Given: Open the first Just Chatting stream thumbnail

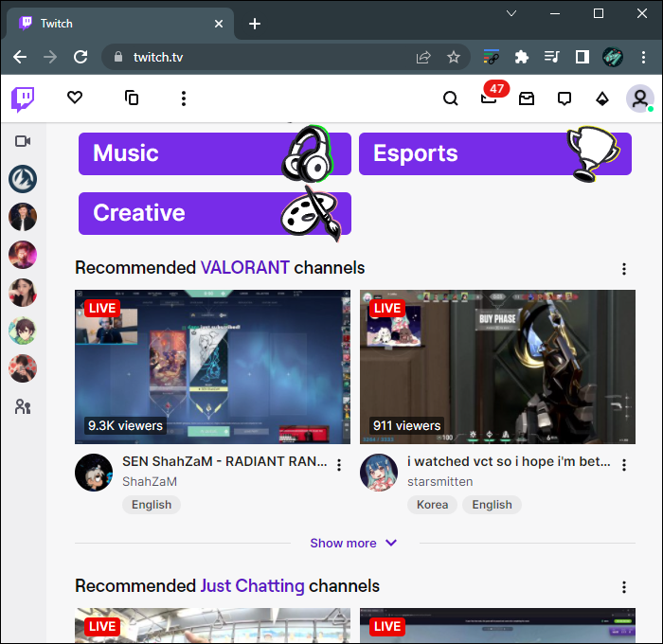Looking at the screenshot, I should (213, 625).
